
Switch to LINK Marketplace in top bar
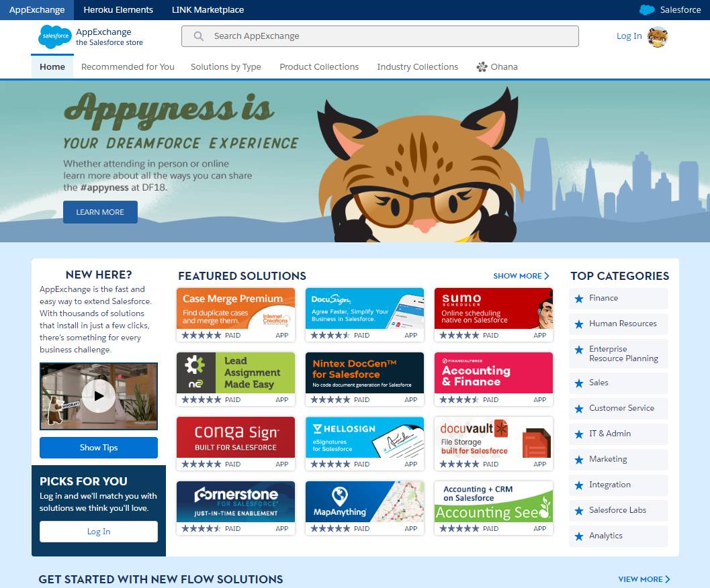(208, 10)
